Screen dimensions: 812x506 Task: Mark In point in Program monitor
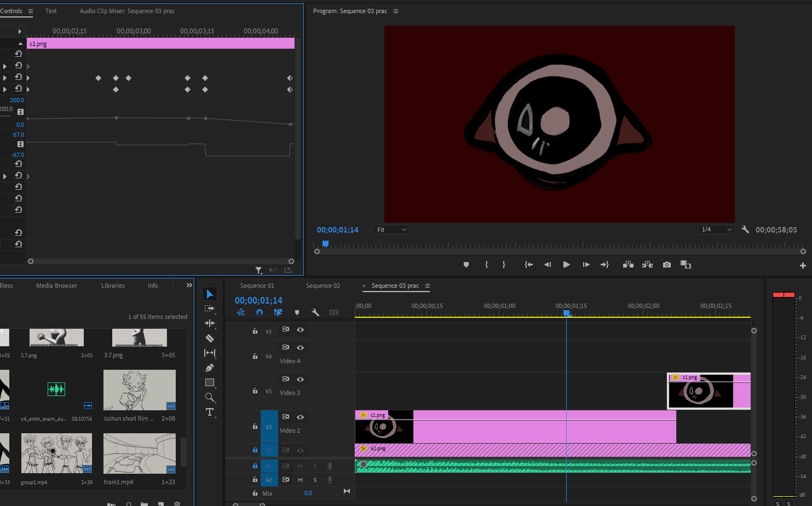[x=486, y=265]
